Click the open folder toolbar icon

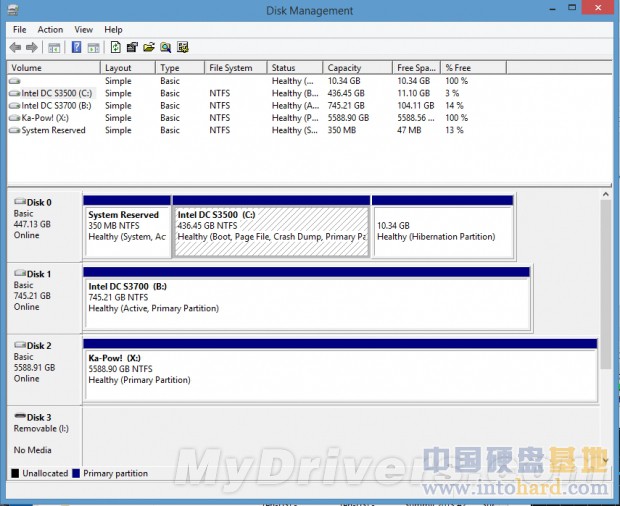click(x=149, y=47)
